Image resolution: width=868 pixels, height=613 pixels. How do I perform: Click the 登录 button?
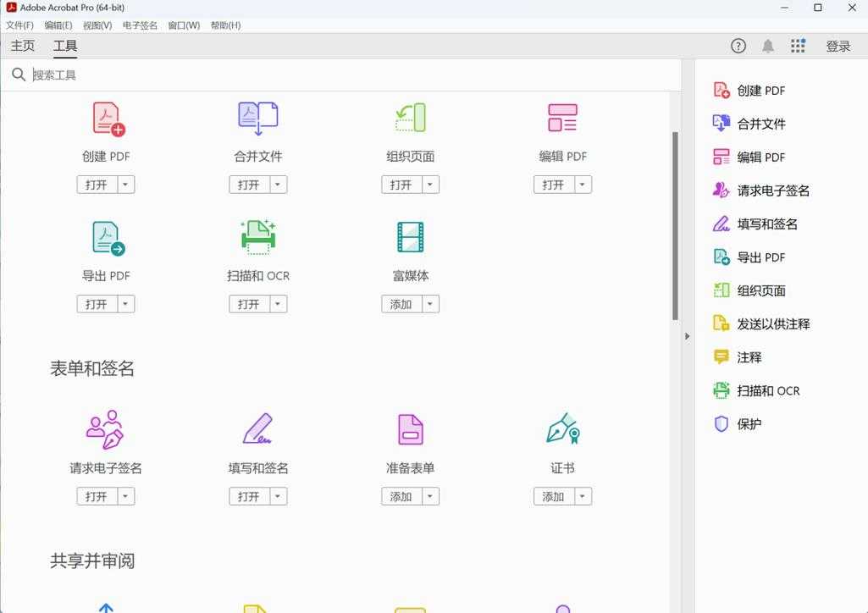coord(838,46)
